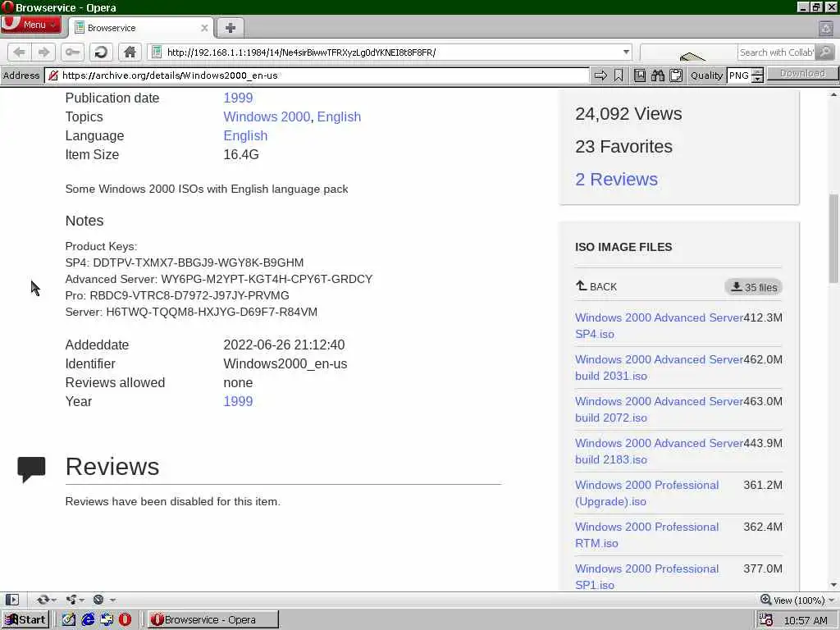Go back with Opera back arrow
The height and width of the screenshot is (630, 840).
point(20,52)
